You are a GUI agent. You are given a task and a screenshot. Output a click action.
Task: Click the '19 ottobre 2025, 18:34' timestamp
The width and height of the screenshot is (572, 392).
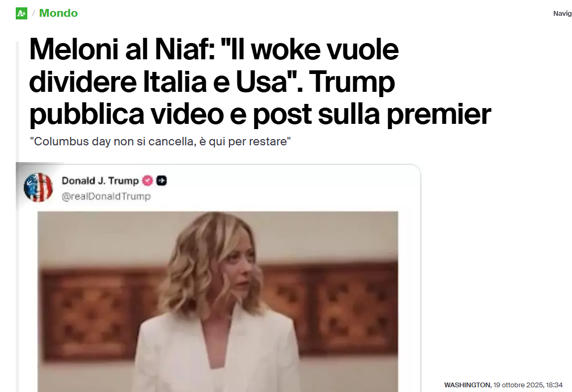pos(528,385)
